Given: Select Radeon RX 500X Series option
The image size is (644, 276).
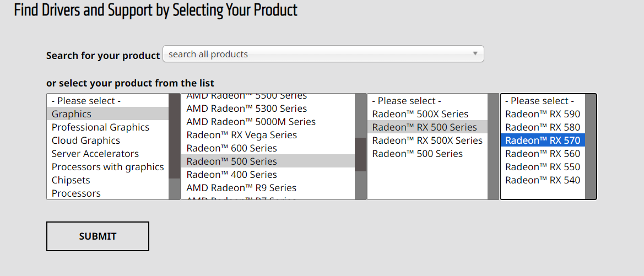Looking at the screenshot, I should 427,140.
